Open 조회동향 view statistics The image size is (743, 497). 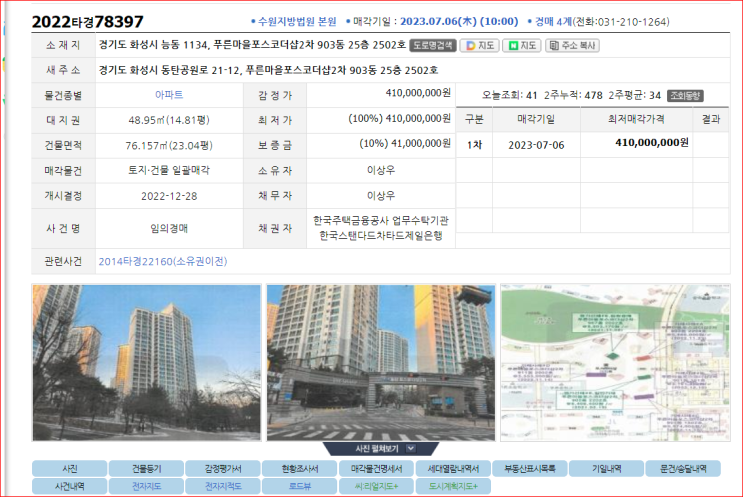tap(685, 95)
